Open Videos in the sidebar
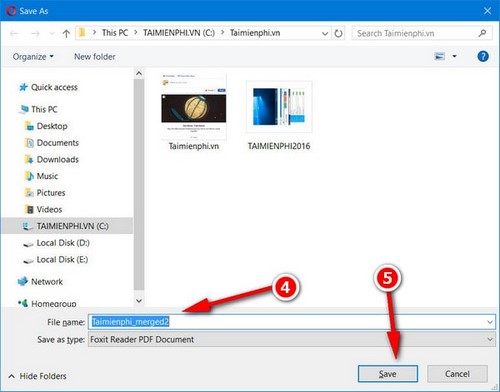The image size is (500, 392). coord(44,209)
